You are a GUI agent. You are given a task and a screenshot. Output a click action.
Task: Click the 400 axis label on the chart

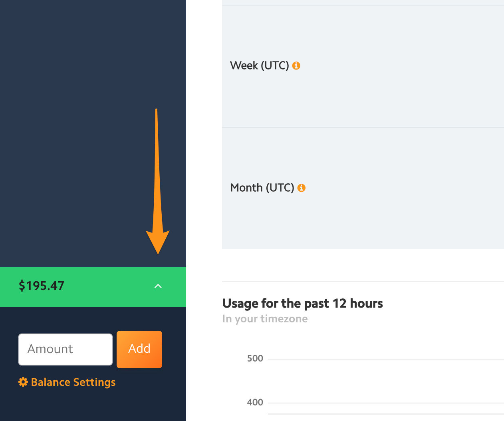click(255, 402)
